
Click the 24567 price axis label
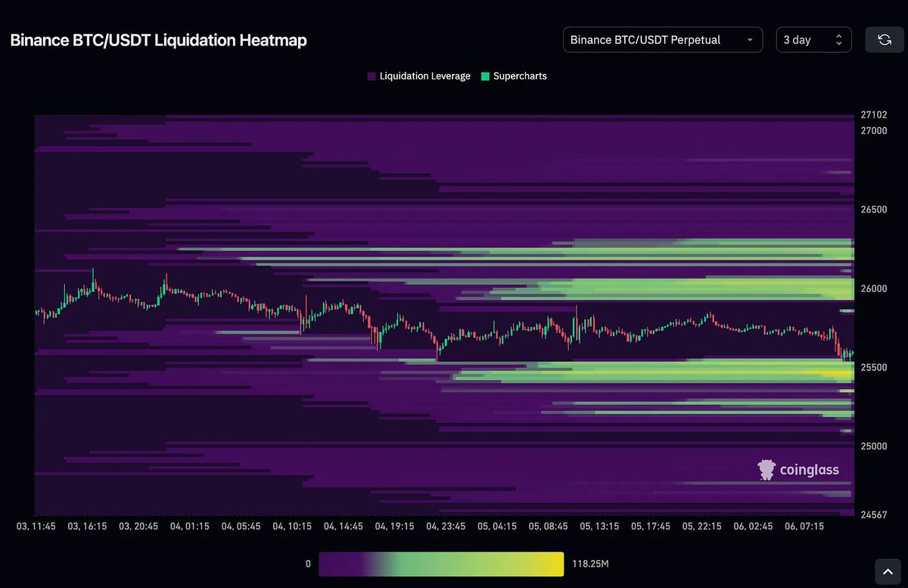pyautogui.click(x=874, y=515)
